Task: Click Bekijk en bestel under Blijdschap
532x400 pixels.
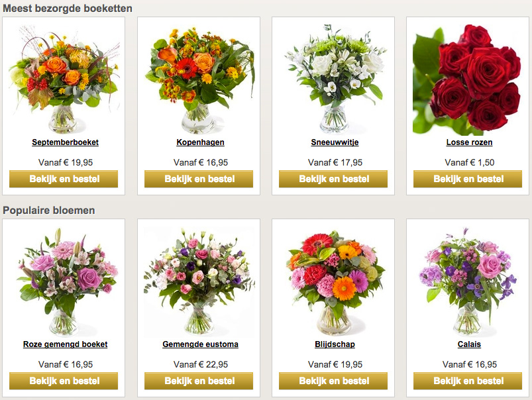Action: (x=333, y=381)
